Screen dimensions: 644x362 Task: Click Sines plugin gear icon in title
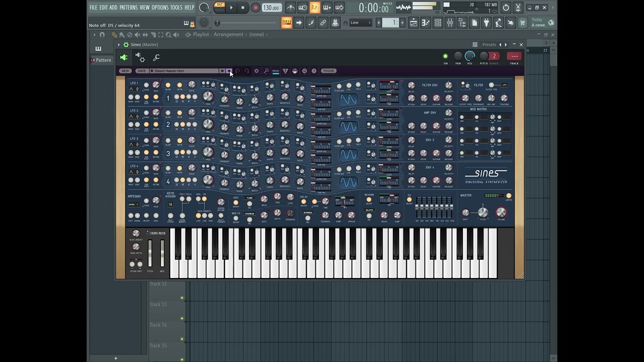126,45
